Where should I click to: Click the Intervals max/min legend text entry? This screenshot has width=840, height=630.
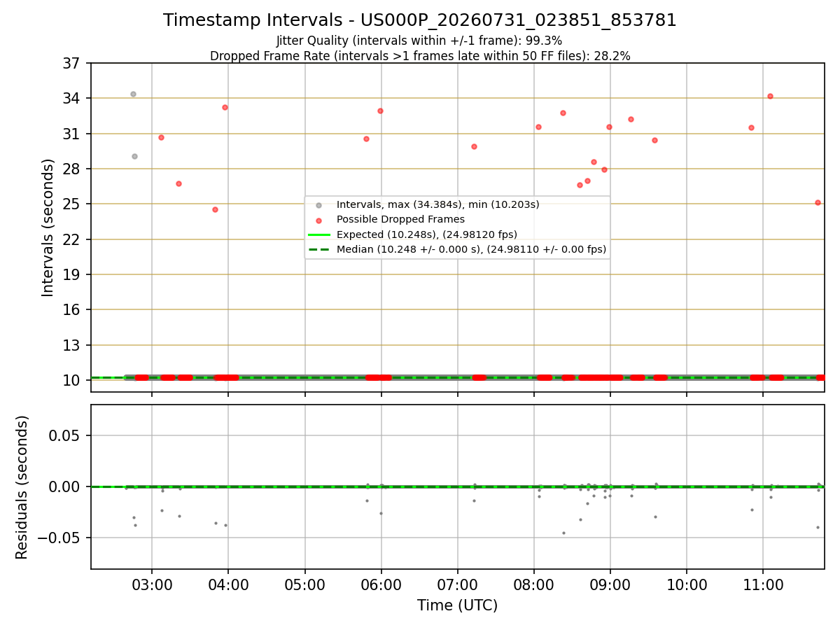(438, 205)
